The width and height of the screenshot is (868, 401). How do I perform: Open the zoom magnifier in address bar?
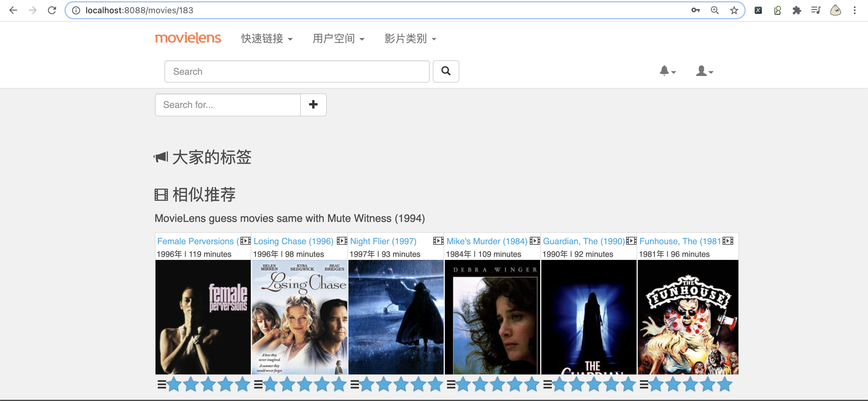click(x=715, y=10)
